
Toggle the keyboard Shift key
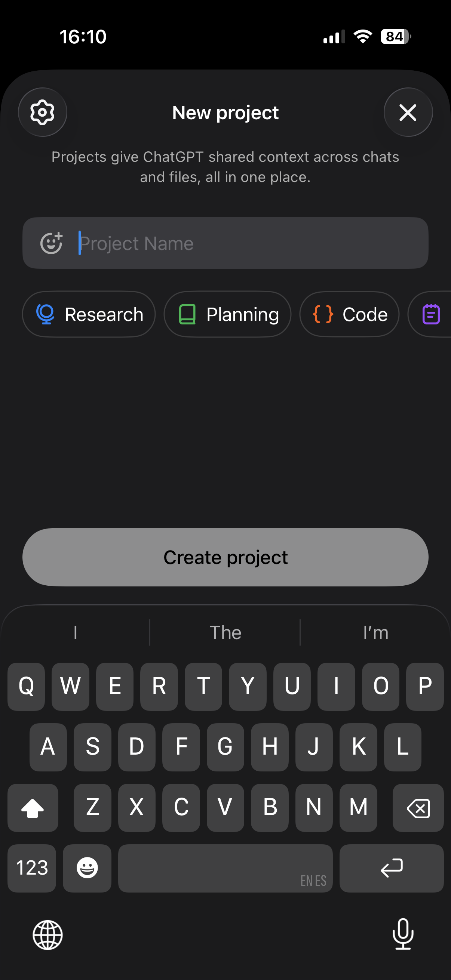click(x=33, y=807)
